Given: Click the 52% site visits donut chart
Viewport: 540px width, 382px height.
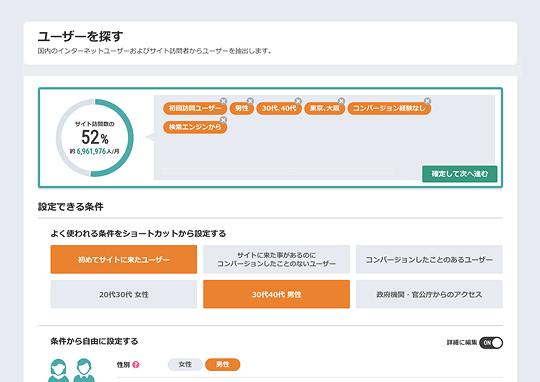Looking at the screenshot, I should pos(95,138).
